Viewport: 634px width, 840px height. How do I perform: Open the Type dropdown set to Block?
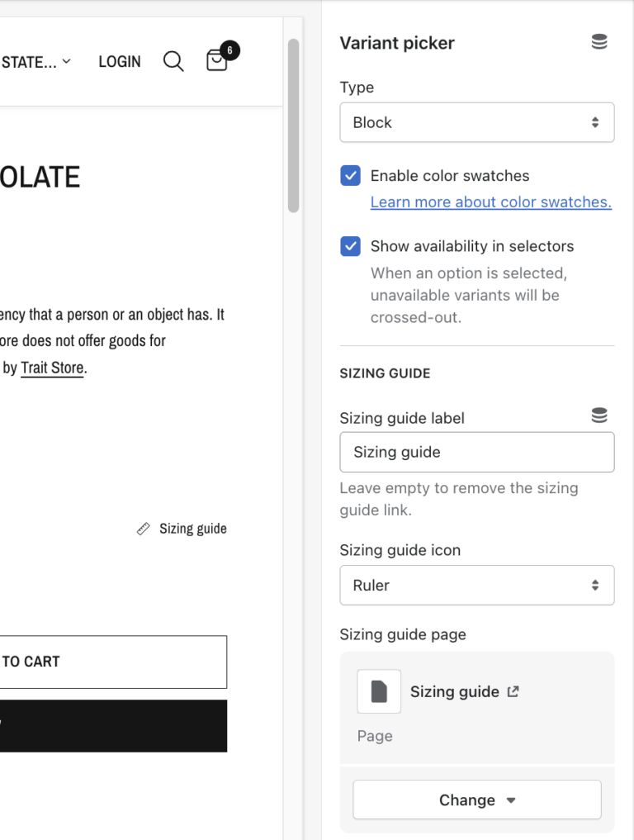click(x=476, y=121)
